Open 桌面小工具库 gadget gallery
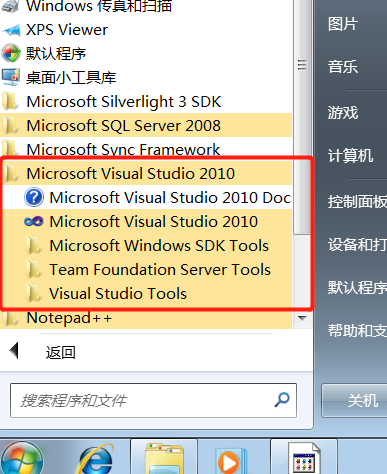The height and width of the screenshot is (474, 387). click(x=71, y=77)
